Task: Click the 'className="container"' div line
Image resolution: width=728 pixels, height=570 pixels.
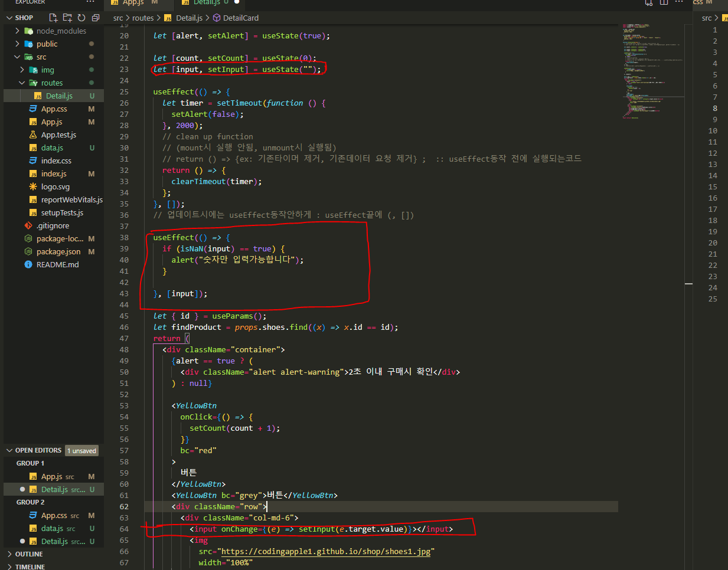Action: pyautogui.click(x=224, y=349)
